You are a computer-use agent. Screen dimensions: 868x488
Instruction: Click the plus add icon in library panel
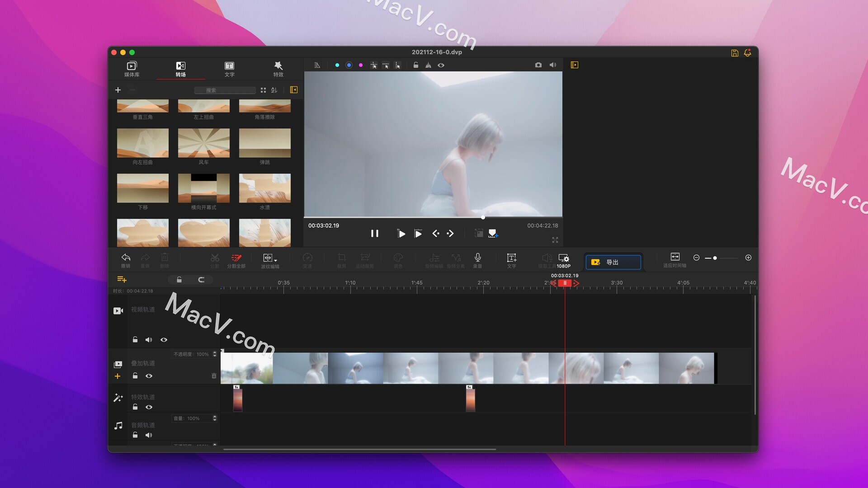click(118, 90)
